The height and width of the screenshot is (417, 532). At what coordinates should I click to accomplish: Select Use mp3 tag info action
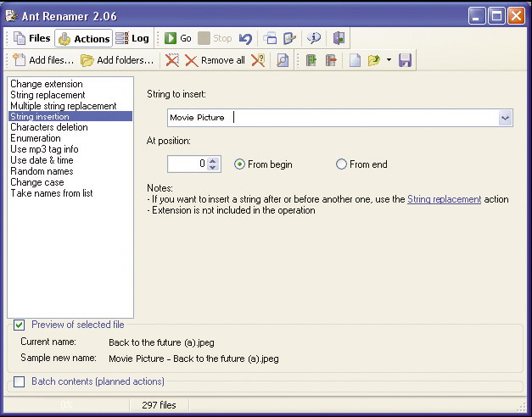coord(70,149)
